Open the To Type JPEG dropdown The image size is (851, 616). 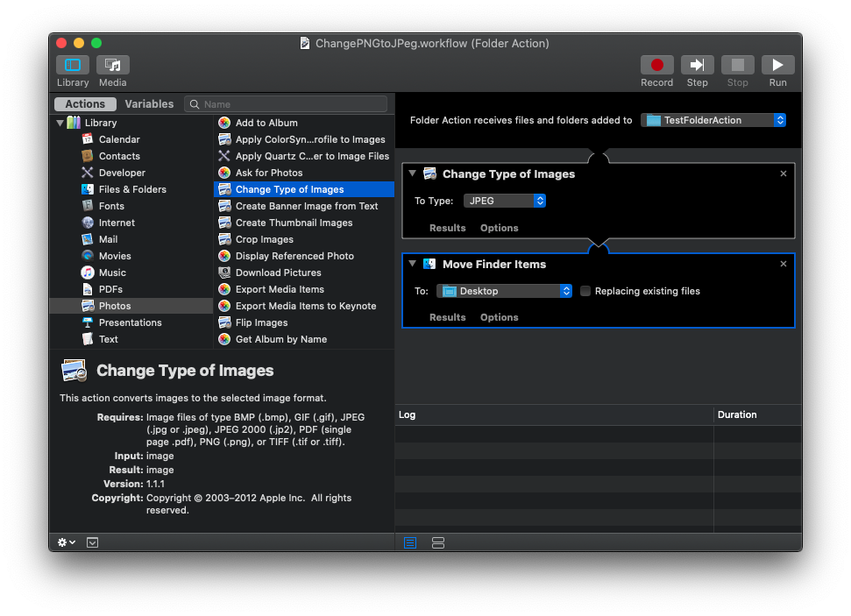[505, 201]
